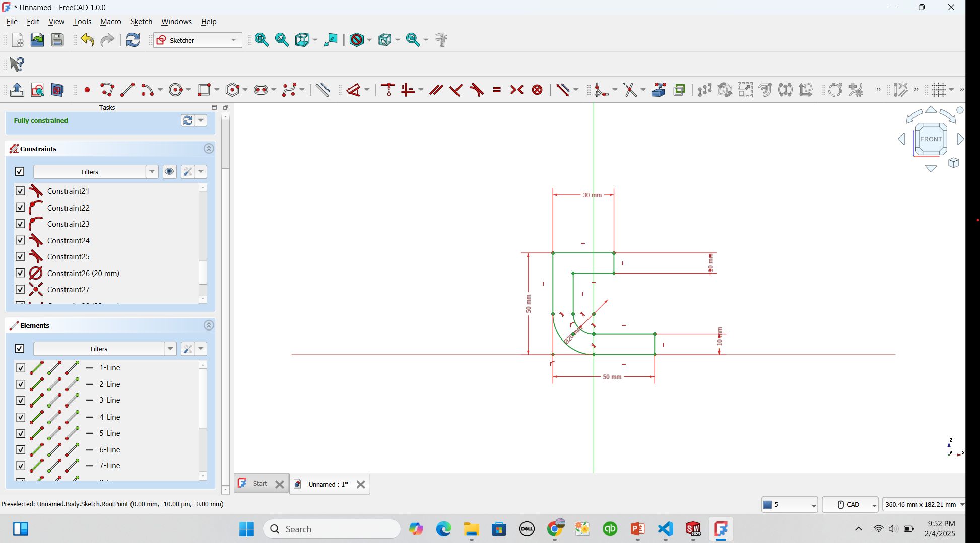Viewport: 980px width, 543px height.
Task: Open the Edit menu
Action: tap(33, 22)
